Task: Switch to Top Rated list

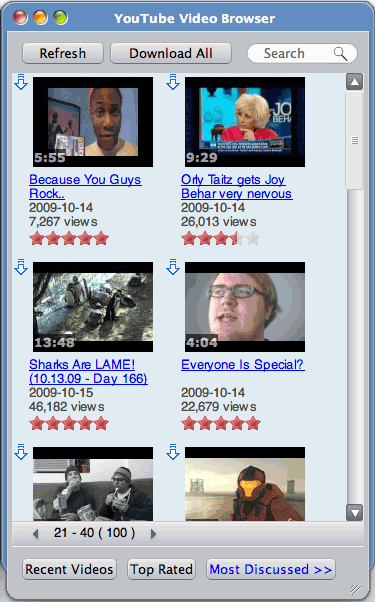Action: pos(161,569)
